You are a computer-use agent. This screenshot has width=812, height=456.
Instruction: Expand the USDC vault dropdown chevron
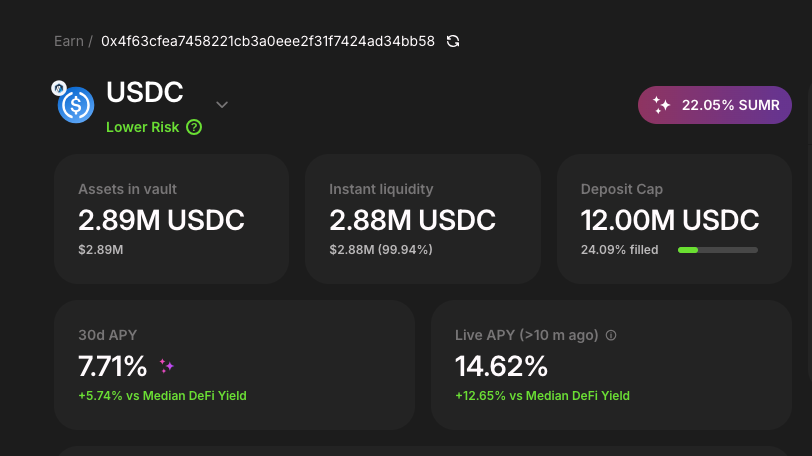click(x=222, y=104)
